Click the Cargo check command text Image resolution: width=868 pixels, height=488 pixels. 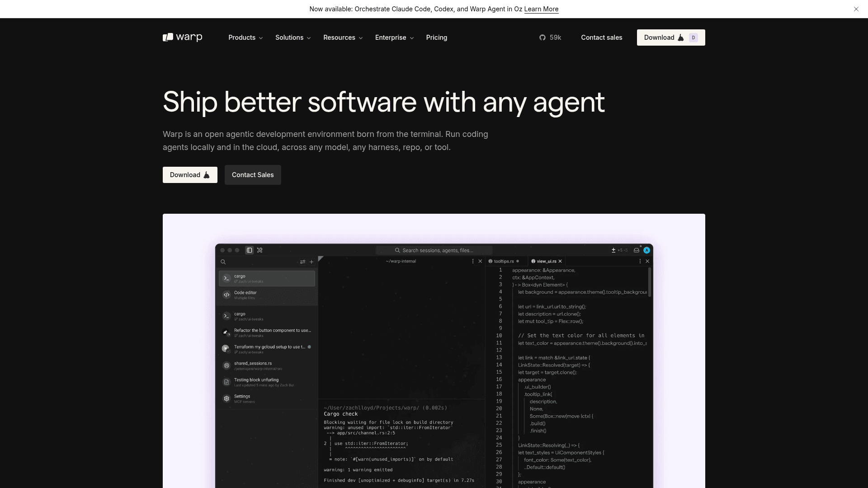coord(341,414)
